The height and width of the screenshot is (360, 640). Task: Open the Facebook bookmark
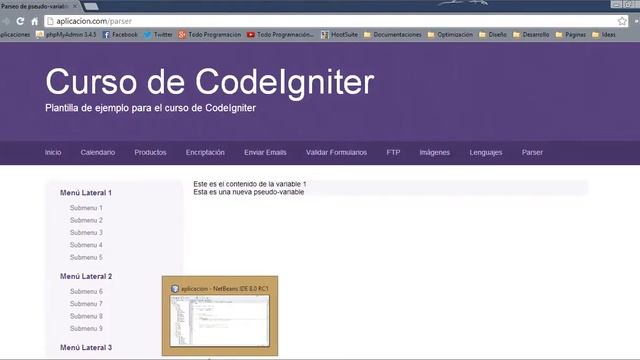(120, 35)
